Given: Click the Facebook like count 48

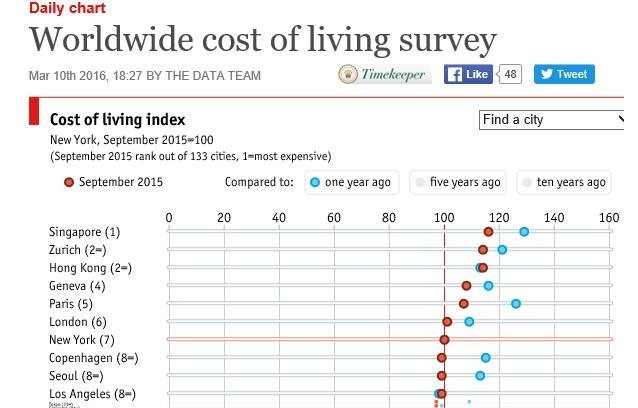Looking at the screenshot, I should pyautogui.click(x=510, y=74).
